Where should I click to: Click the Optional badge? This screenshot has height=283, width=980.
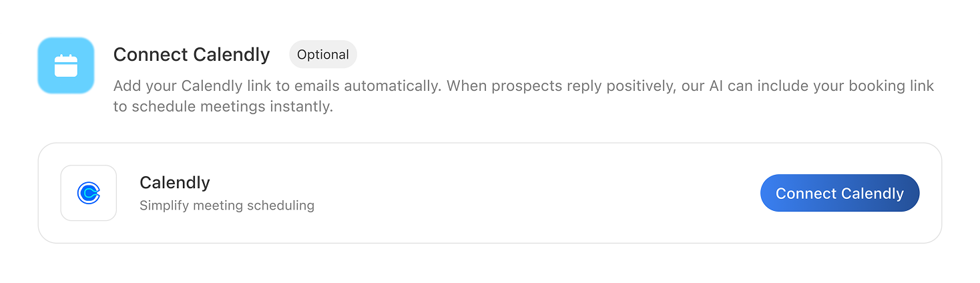point(323,55)
